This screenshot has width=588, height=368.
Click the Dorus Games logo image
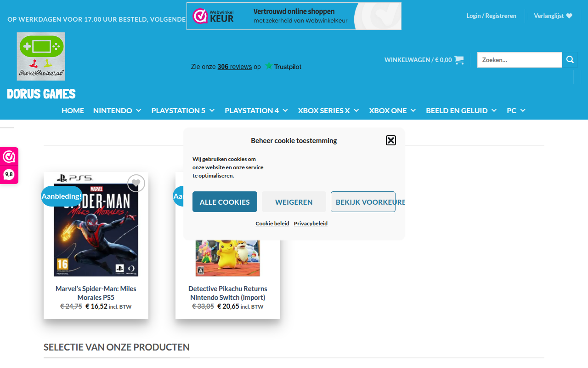click(41, 57)
